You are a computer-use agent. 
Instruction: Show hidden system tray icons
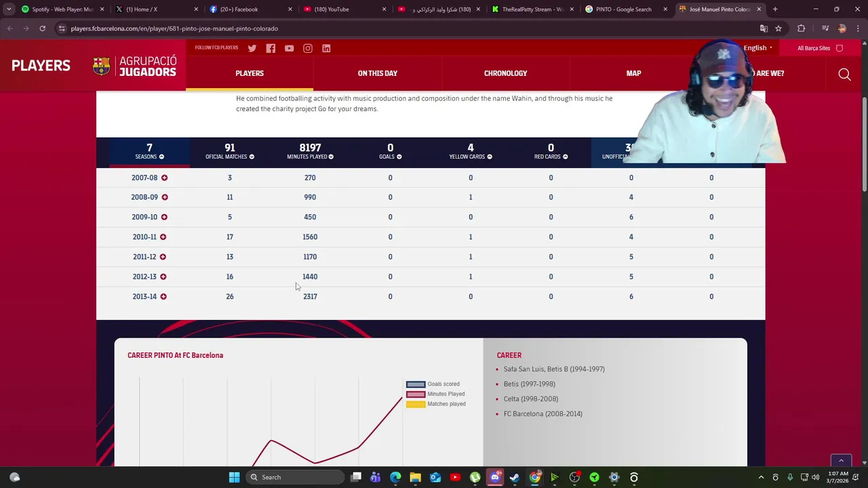tap(761, 477)
